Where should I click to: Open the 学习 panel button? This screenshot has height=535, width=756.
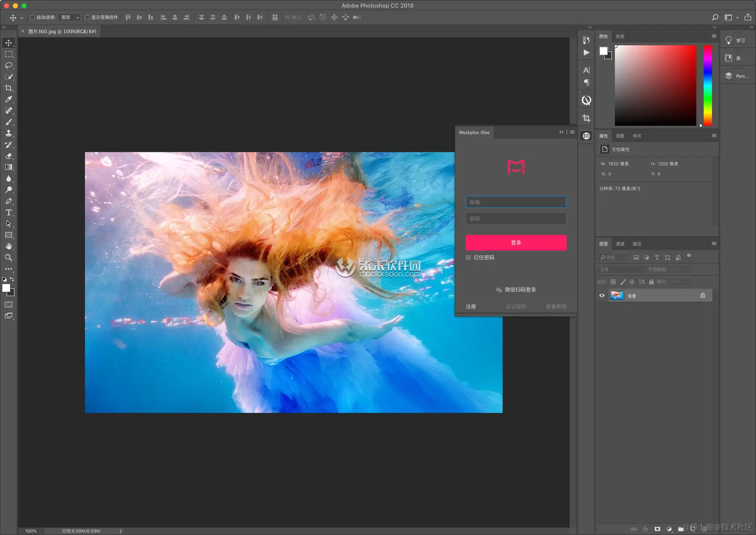[737, 40]
